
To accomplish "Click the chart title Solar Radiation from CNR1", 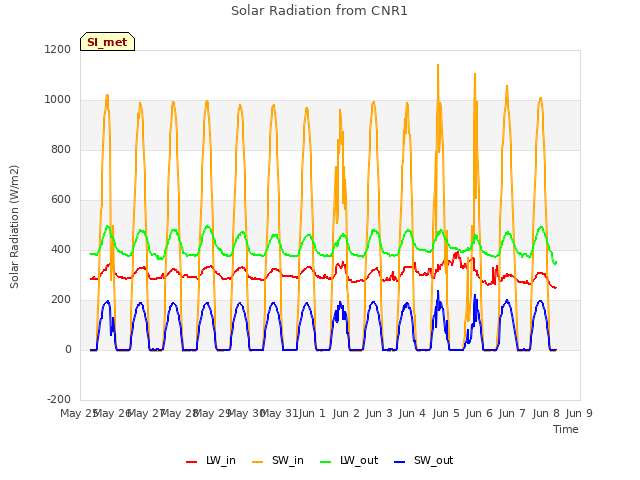I will tap(319, 11).
